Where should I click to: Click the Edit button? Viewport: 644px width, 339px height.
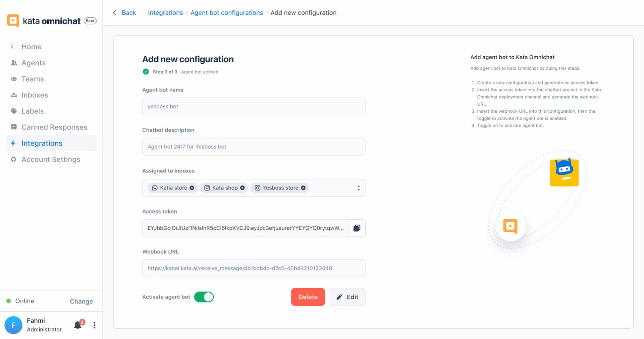coord(347,297)
